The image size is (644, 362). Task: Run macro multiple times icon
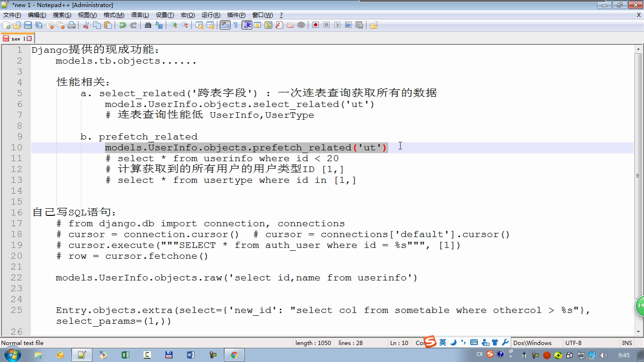click(348, 25)
